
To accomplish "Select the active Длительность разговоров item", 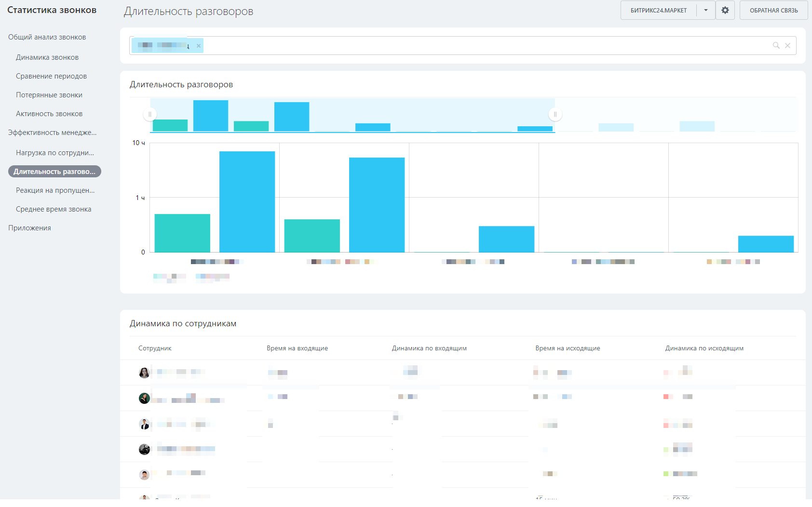I will click(54, 172).
